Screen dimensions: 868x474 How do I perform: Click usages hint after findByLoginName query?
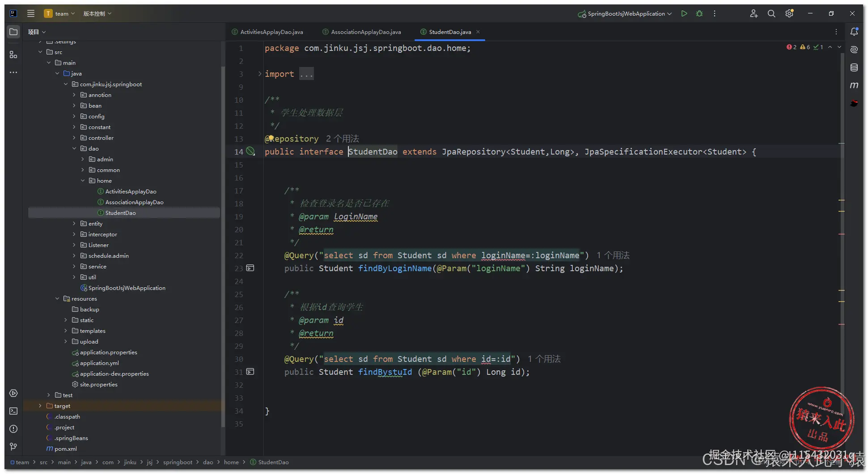[613, 255]
